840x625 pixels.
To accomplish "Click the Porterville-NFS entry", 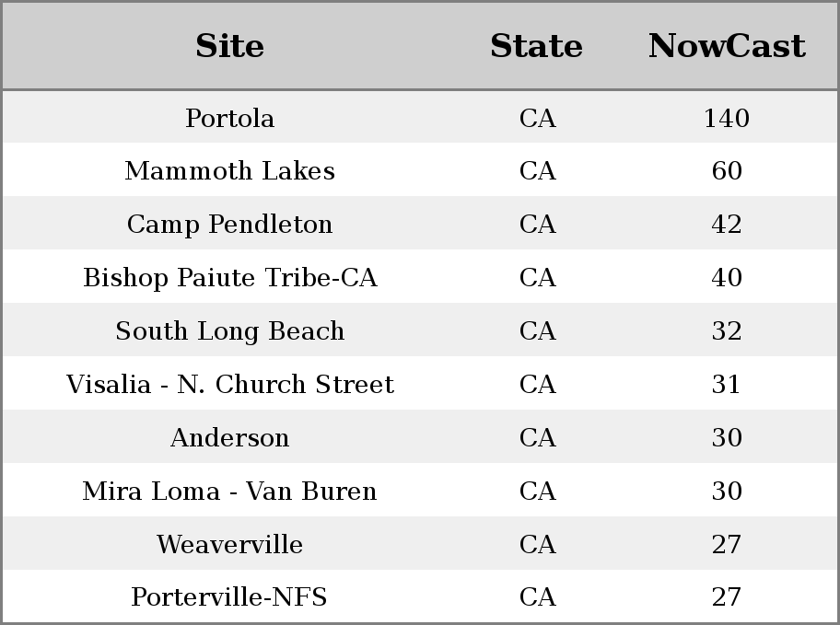I will pos(230,596).
